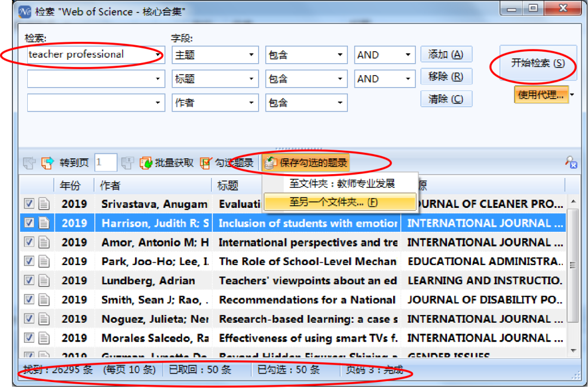Image resolution: width=588 pixels, height=388 pixels.
Task: Uncheck the Smith, Sean J record
Action: tap(29, 299)
